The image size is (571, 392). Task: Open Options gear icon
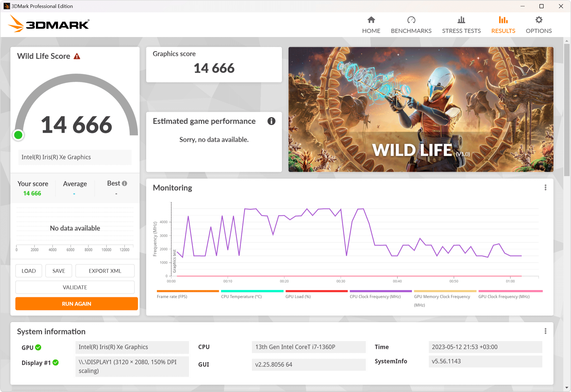coord(539,20)
